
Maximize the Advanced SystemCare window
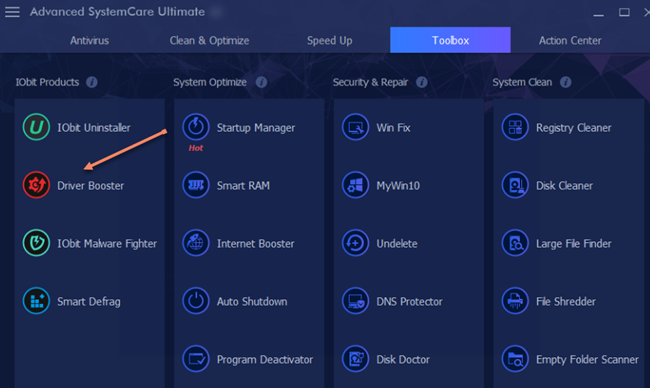pos(624,12)
